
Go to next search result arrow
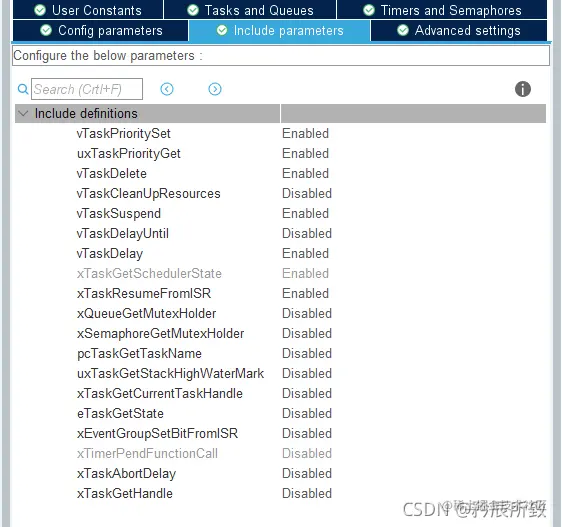[215, 89]
